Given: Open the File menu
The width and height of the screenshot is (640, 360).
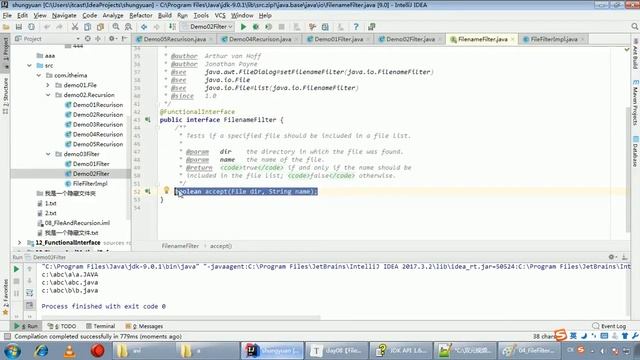Looking at the screenshot, I should (x=7, y=16).
